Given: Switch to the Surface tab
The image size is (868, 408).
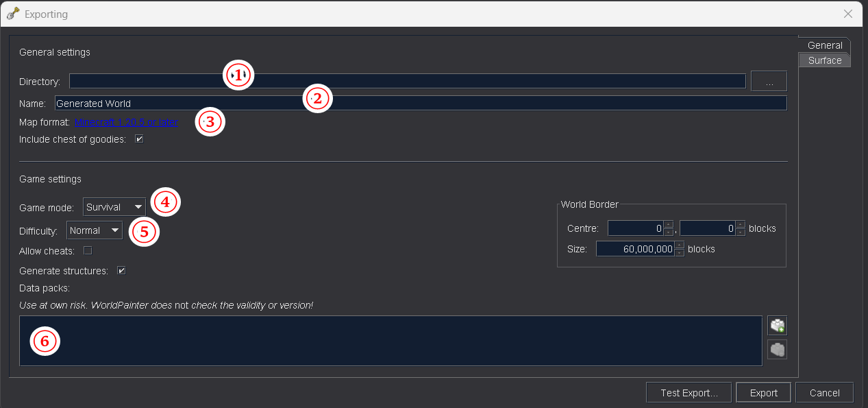Looking at the screenshot, I should pyautogui.click(x=824, y=60).
